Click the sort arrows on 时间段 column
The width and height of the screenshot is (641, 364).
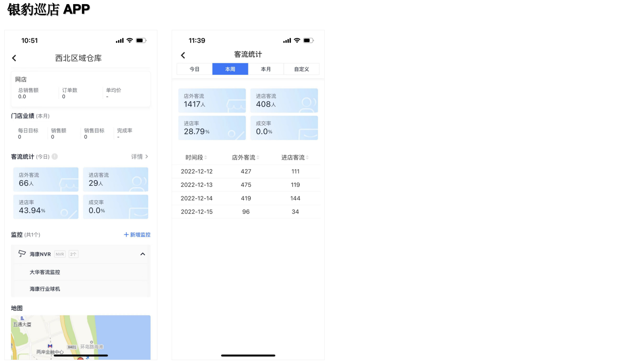[x=206, y=158]
